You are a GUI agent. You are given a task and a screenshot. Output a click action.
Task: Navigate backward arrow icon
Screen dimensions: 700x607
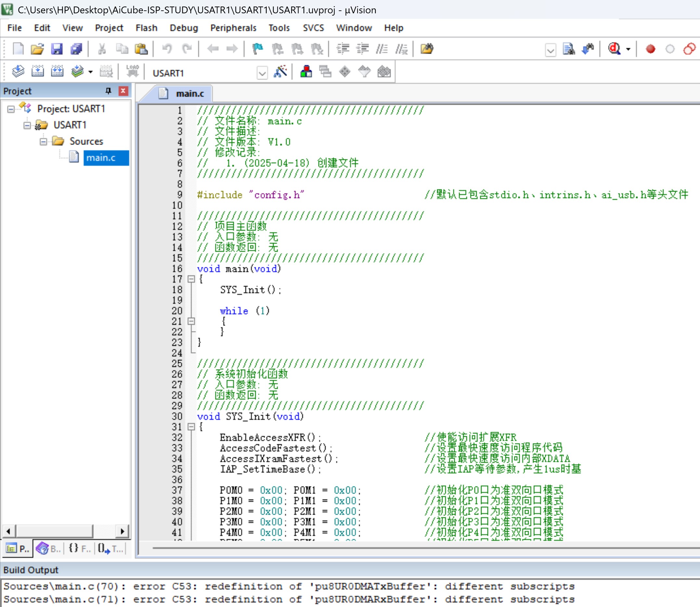pyautogui.click(x=212, y=49)
